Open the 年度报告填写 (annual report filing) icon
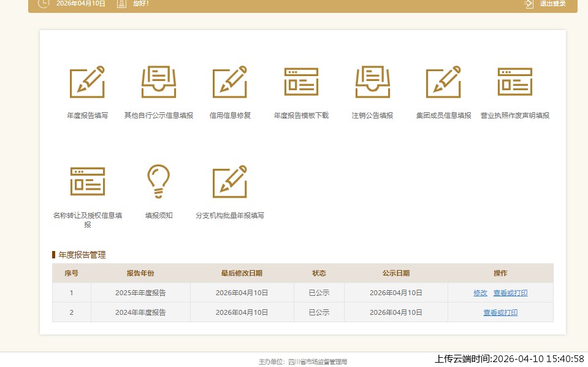This screenshot has height=367, width=588. [86, 81]
